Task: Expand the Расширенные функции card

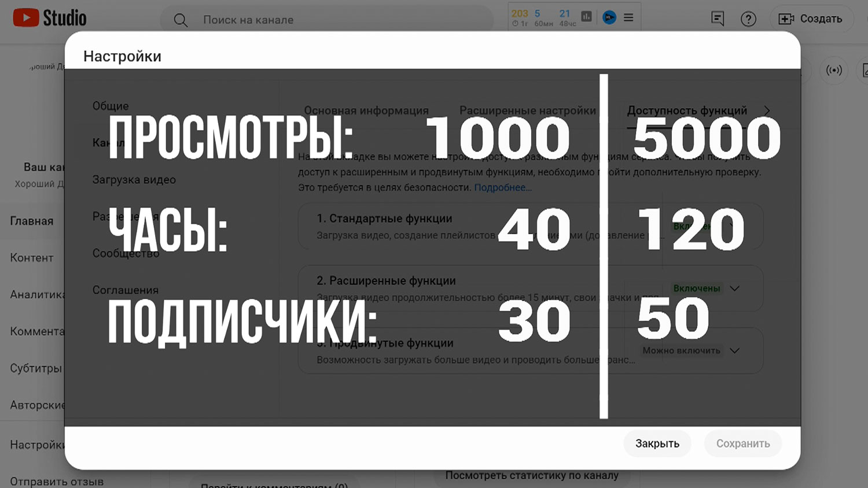Action: [530, 289]
